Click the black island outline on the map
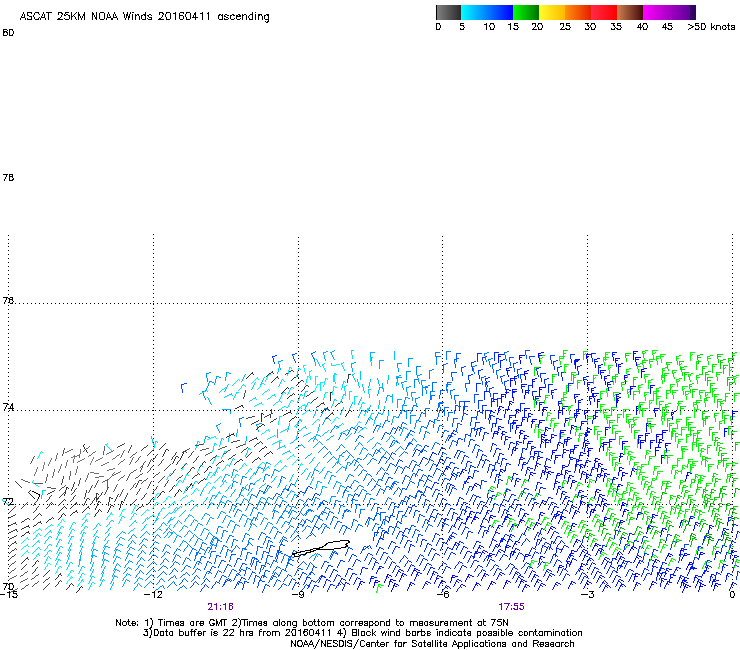This screenshot has width=740, height=650. [321, 549]
